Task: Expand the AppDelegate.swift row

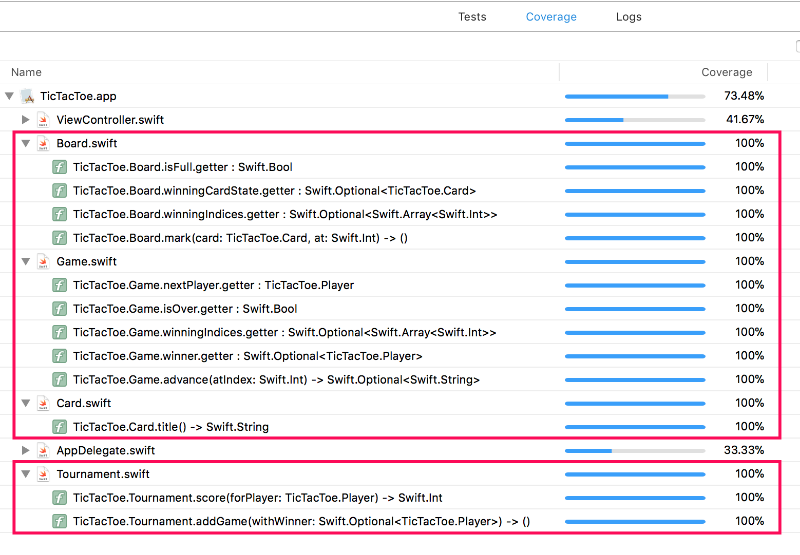Action: tap(26, 451)
